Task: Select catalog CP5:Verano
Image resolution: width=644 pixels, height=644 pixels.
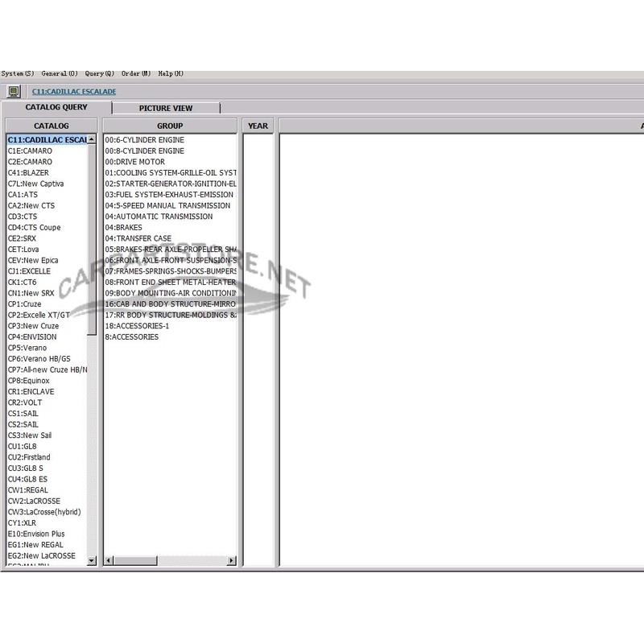Action: point(27,348)
